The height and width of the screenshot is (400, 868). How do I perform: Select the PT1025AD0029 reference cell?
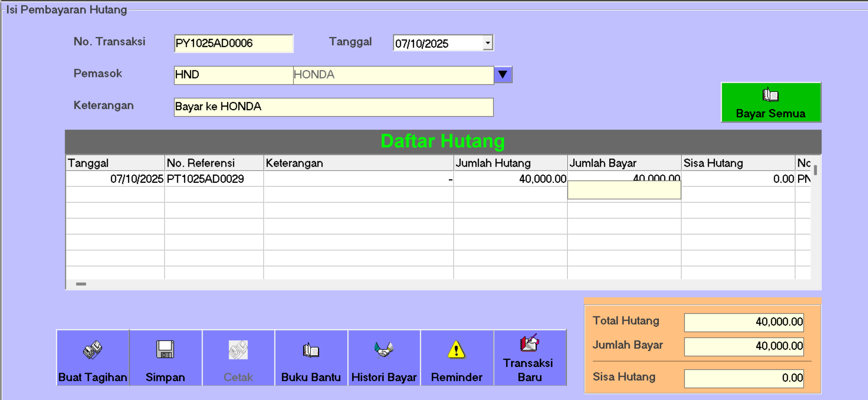click(213, 179)
